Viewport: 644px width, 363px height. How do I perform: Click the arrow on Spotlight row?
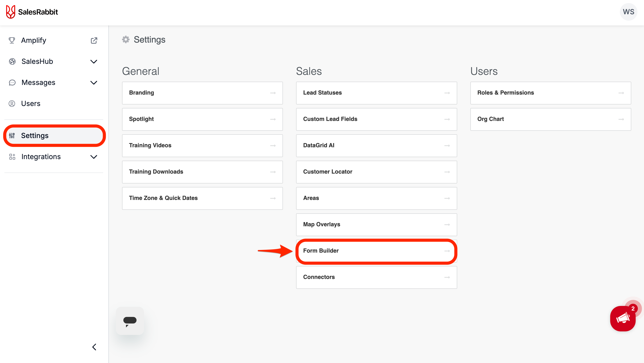pyautogui.click(x=273, y=119)
